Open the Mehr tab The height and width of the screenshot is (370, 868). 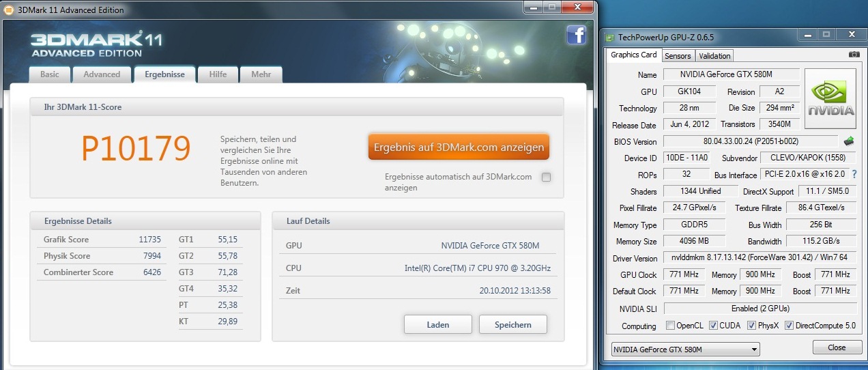pyautogui.click(x=261, y=74)
